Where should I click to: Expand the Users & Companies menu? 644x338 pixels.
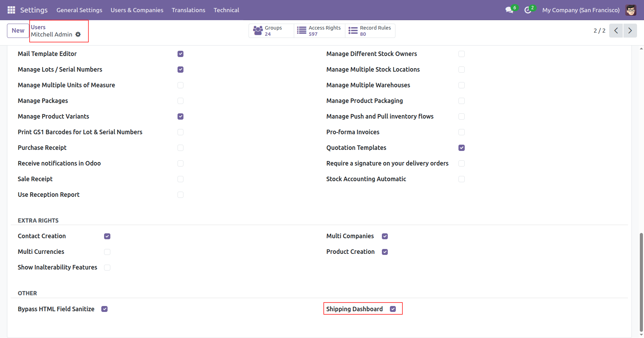pos(137,10)
